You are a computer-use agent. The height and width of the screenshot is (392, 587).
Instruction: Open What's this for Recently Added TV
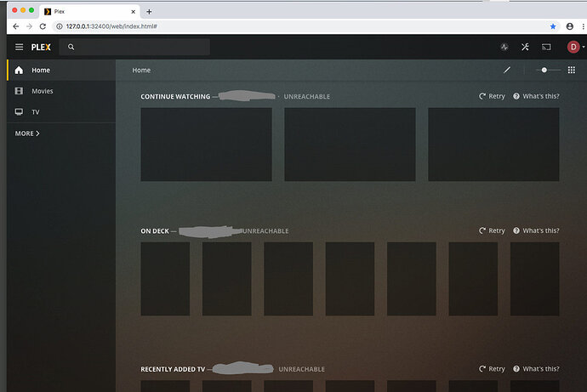(x=536, y=369)
